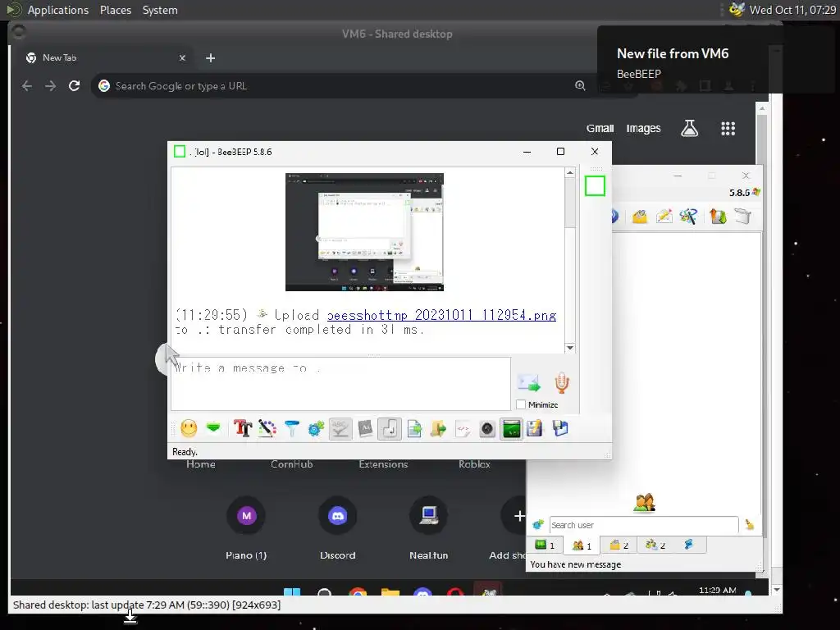
Task: Open the Google apps grid
Action: point(728,128)
